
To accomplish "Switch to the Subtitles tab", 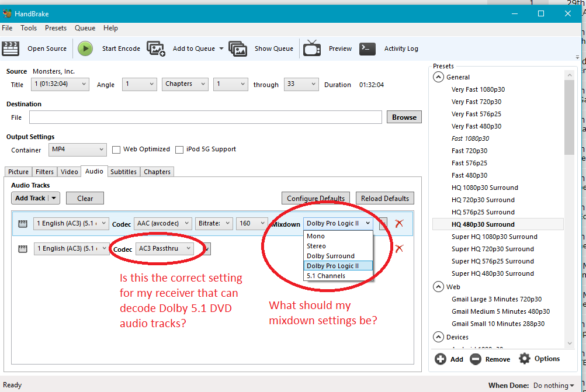I will [x=123, y=172].
